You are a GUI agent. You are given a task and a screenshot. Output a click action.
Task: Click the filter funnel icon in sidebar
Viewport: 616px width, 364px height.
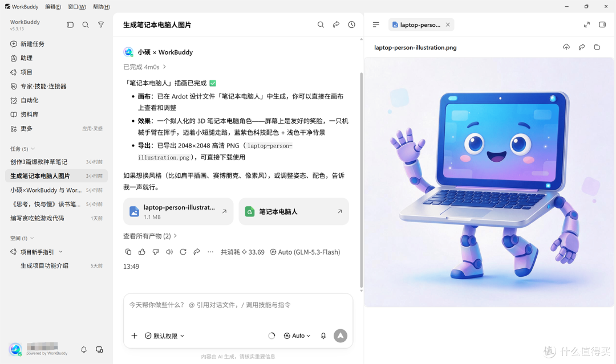pyautogui.click(x=101, y=24)
